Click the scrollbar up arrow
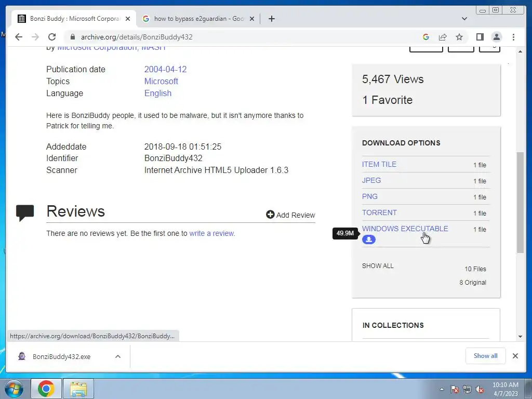 (520, 51)
